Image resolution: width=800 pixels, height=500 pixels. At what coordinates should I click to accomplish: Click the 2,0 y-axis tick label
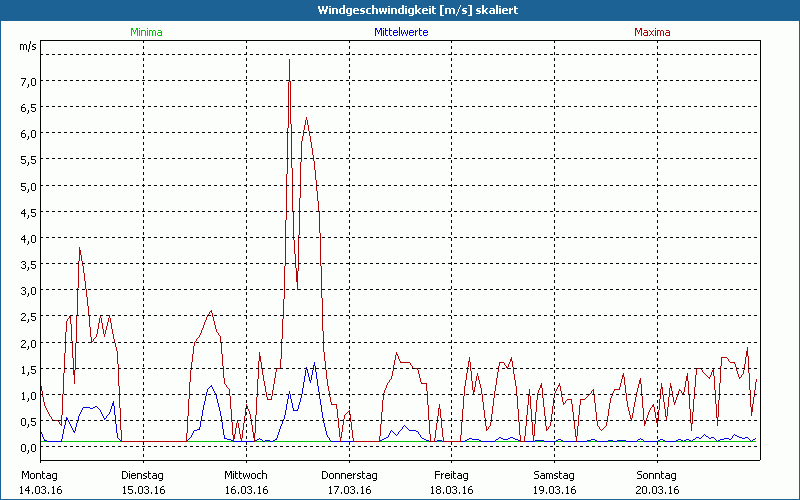[30, 343]
